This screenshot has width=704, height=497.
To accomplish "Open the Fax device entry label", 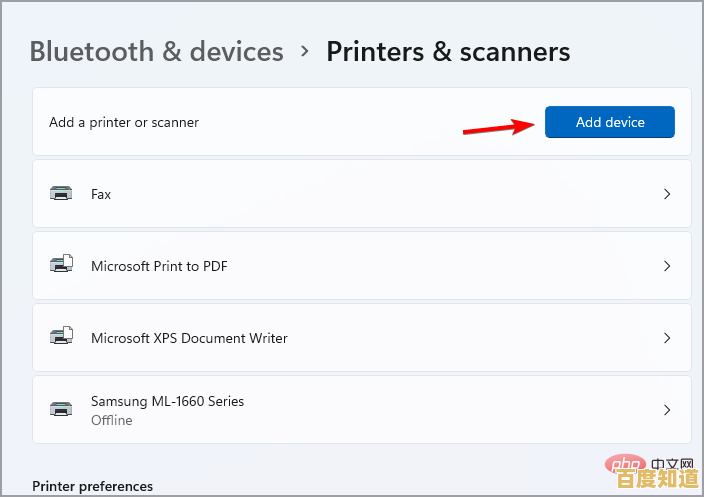I will tap(101, 194).
